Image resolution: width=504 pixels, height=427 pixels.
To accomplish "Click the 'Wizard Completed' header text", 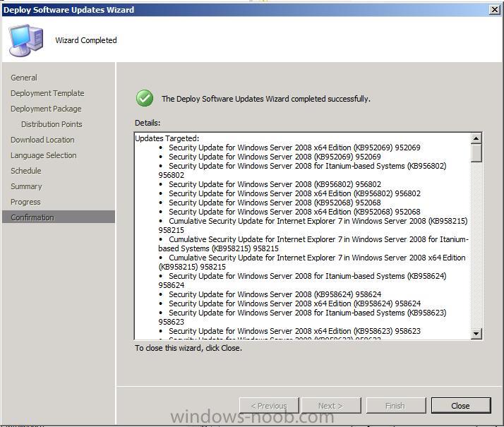I will [x=86, y=40].
